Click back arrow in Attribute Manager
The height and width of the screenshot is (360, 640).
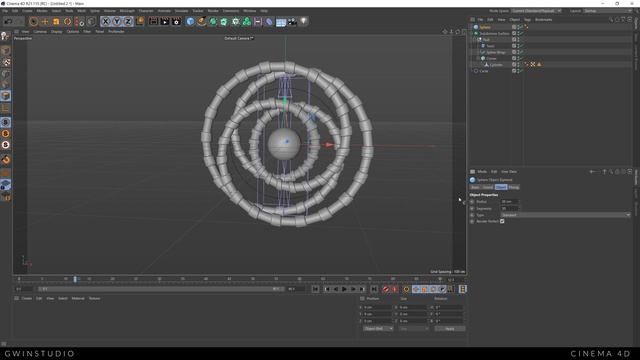pyautogui.click(x=592, y=172)
